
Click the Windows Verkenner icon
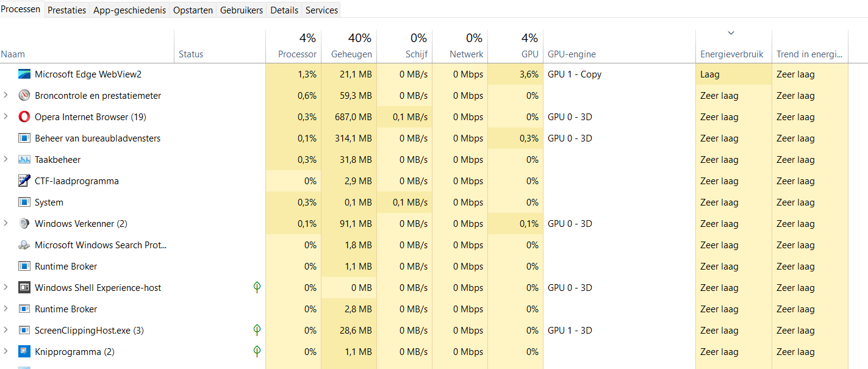(x=24, y=224)
